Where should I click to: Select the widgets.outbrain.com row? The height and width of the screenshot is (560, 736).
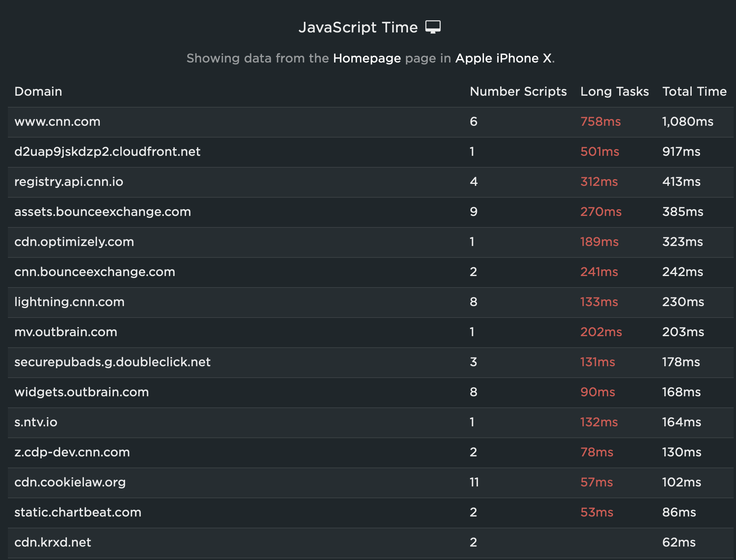[x=82, y=392]
